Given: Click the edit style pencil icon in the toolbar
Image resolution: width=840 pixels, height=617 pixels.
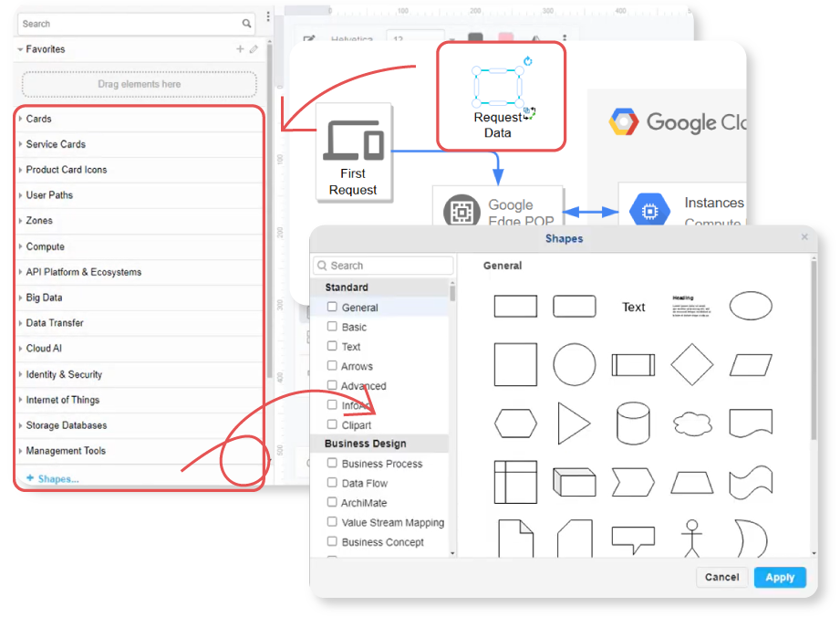Looking at the screenshot, I should click(307, 38).
